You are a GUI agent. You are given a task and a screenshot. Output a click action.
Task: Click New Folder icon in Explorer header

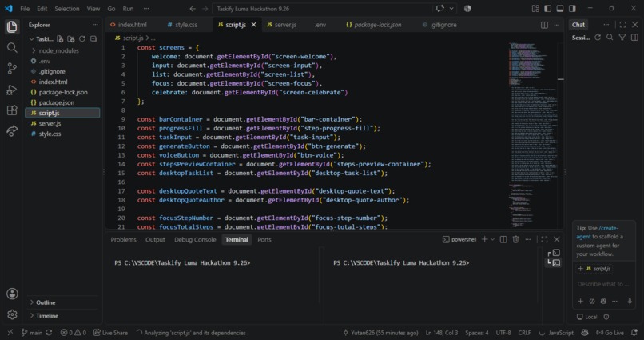[x=71, y=38]
